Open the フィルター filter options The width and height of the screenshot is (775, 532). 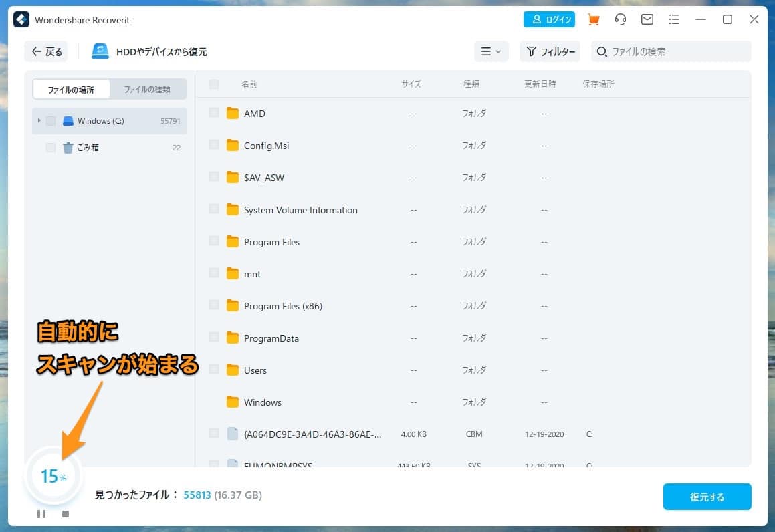pos(550,51)
